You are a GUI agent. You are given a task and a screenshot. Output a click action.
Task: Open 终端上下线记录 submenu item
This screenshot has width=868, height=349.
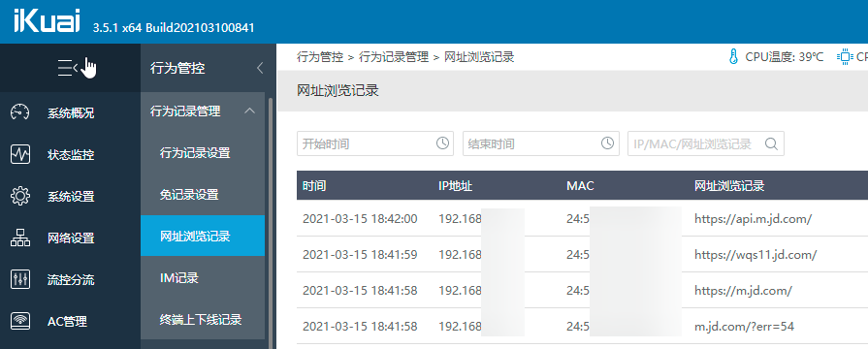(x=203, y=319)
